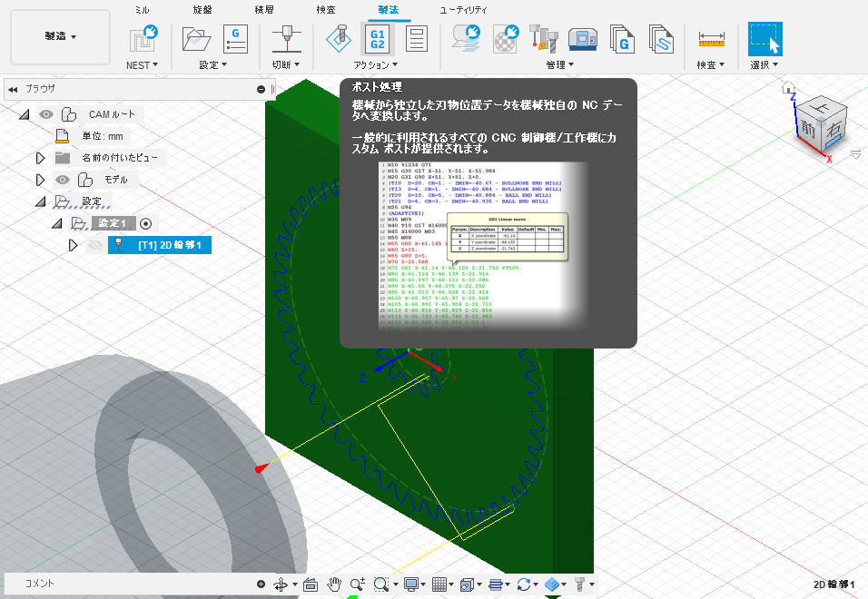Screen dimensions: 868x599
Task: Open the tool library icon
Action: pyautogui.click(x=543, y=39)
